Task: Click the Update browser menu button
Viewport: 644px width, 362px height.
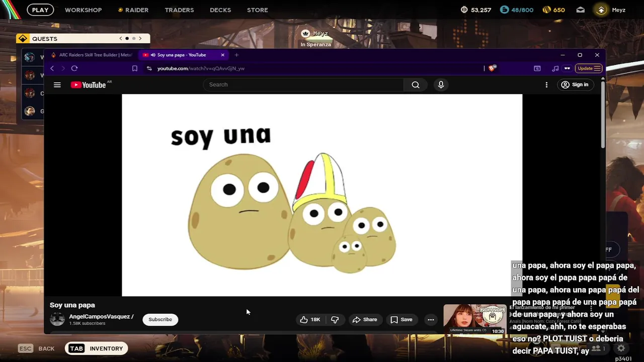Action: pos(588,68)
